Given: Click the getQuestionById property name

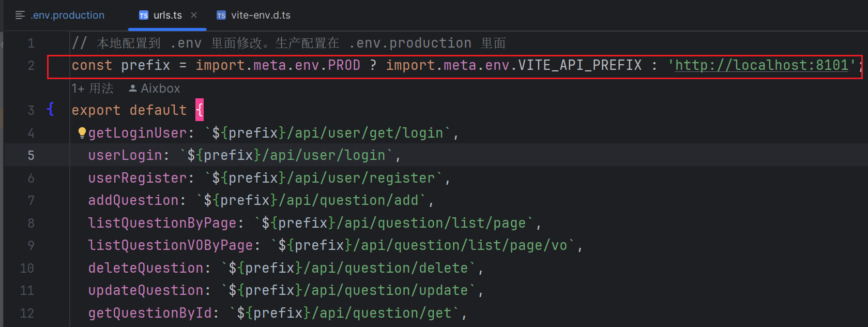Looking at the screenshot, I should (x=150, y=313).
